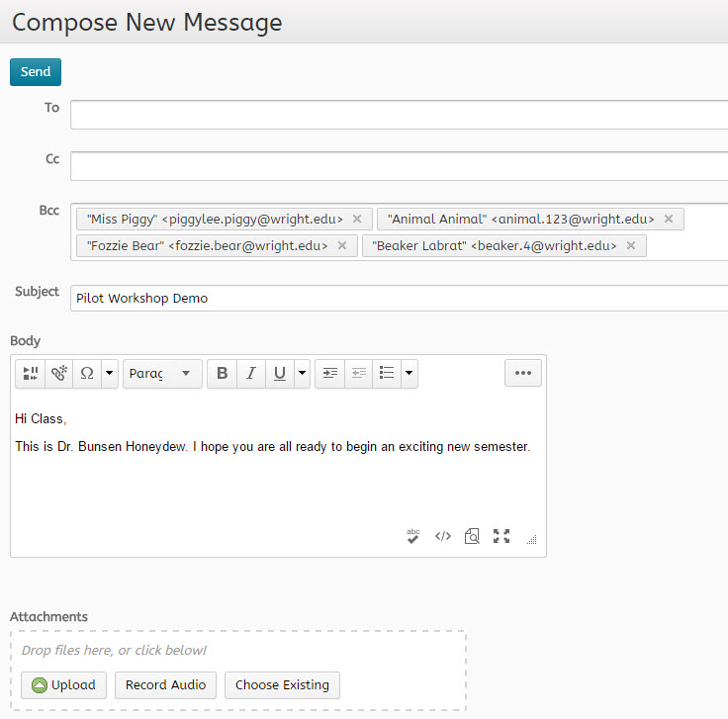The width and height of the screenshot is (728, 719).
Task: Show more editor options (three dots)
Action: tap(523, 373)
